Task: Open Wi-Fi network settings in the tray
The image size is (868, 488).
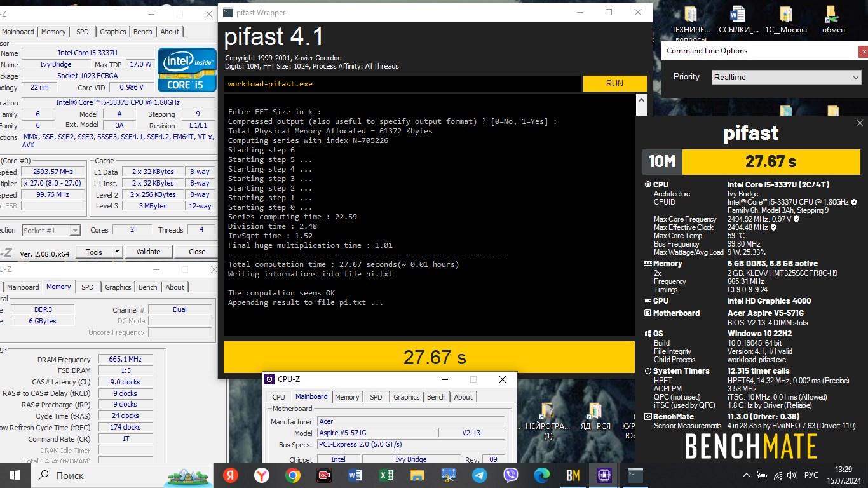Action: click(x=777, y=475)
